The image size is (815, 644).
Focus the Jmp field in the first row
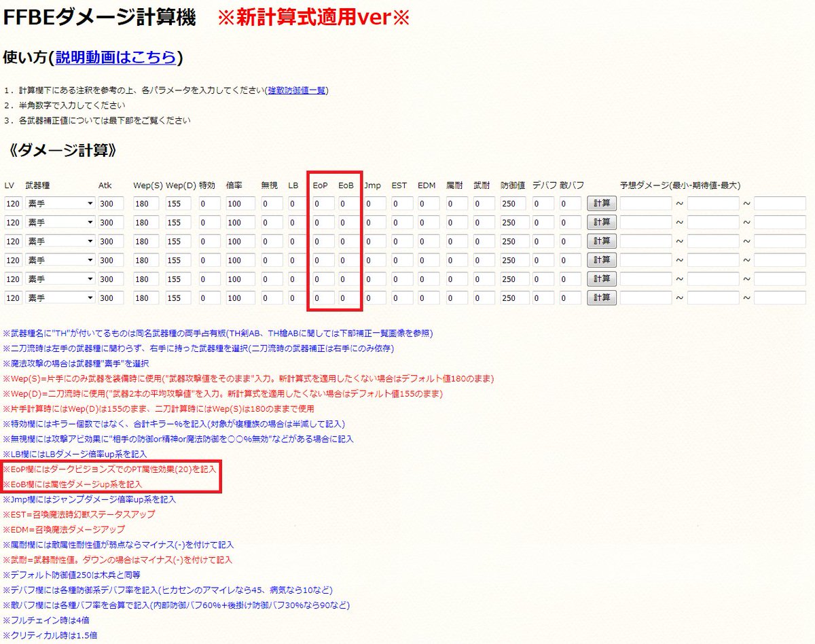pyautogui.click(x=375, y=203)
